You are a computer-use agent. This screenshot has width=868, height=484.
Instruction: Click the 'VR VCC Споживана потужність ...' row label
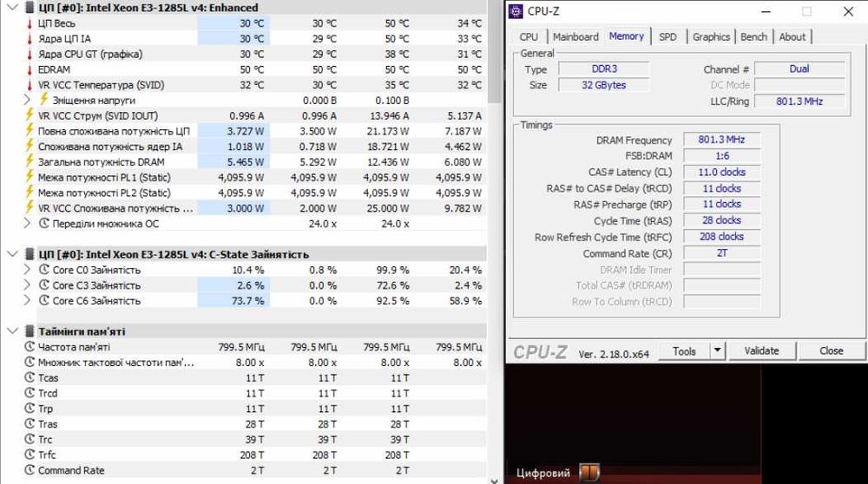[x=115, y=208]
